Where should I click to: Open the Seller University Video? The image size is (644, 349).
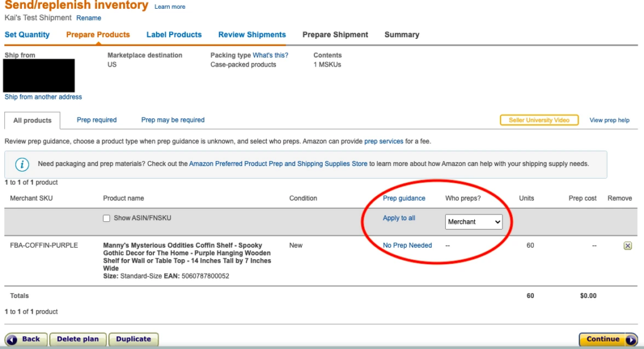(539, 120)
